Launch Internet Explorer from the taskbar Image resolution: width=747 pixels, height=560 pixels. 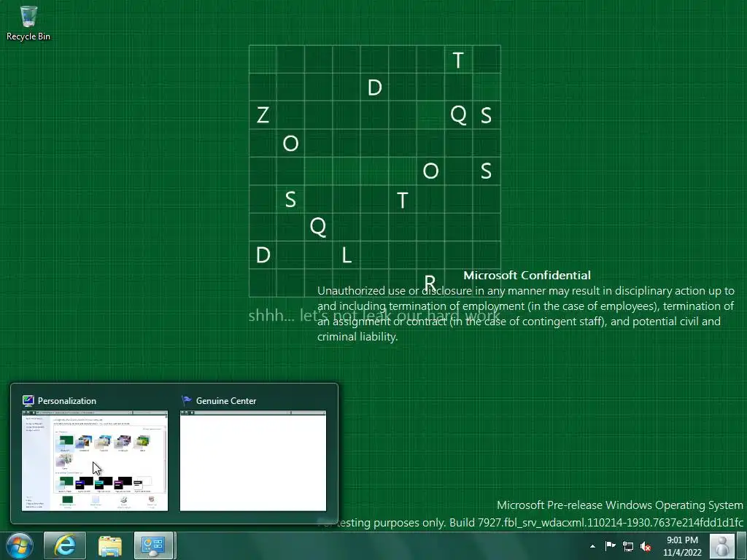[x=65, y=545]
